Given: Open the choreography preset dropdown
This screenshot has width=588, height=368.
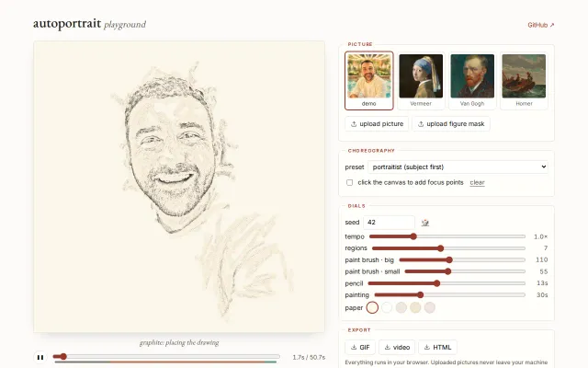Looking at the screenshot, I should pyautogui.click(x=458, y=167).
